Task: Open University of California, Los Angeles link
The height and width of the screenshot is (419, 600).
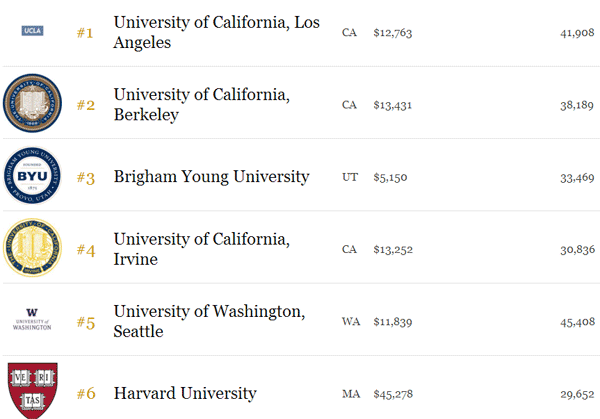Action: coord(217,33)
